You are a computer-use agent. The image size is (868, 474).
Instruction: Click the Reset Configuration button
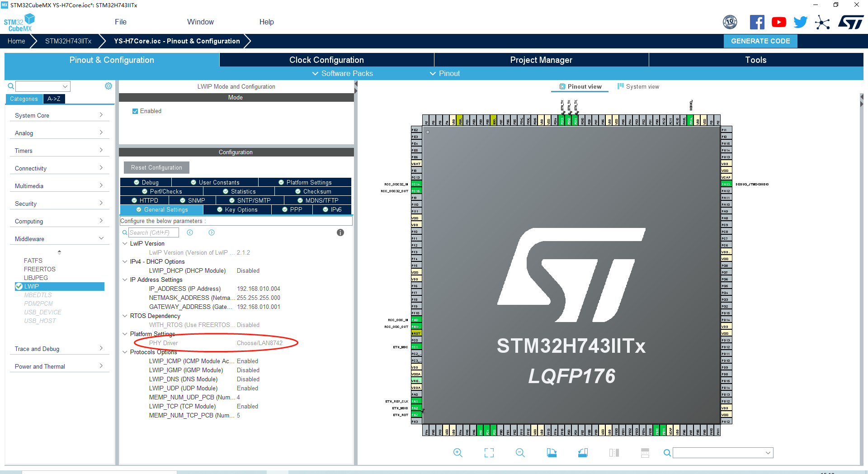[156, 167]
